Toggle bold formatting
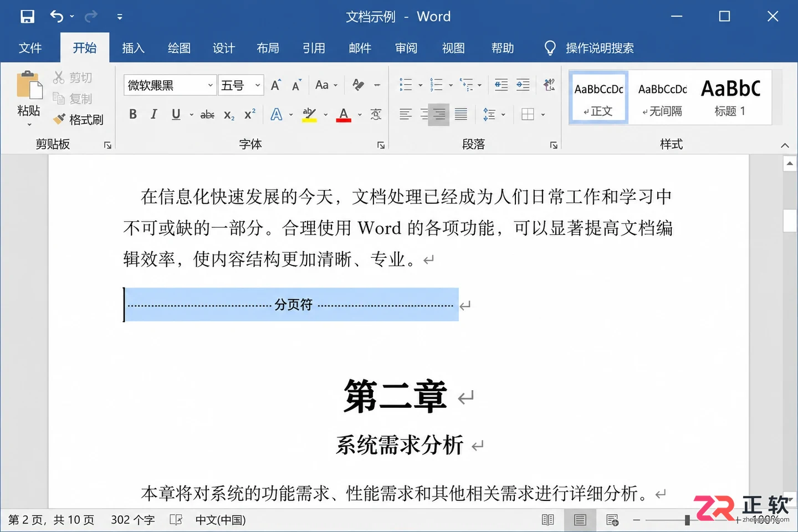The image size is (798, 532). [x=133, y=114]
